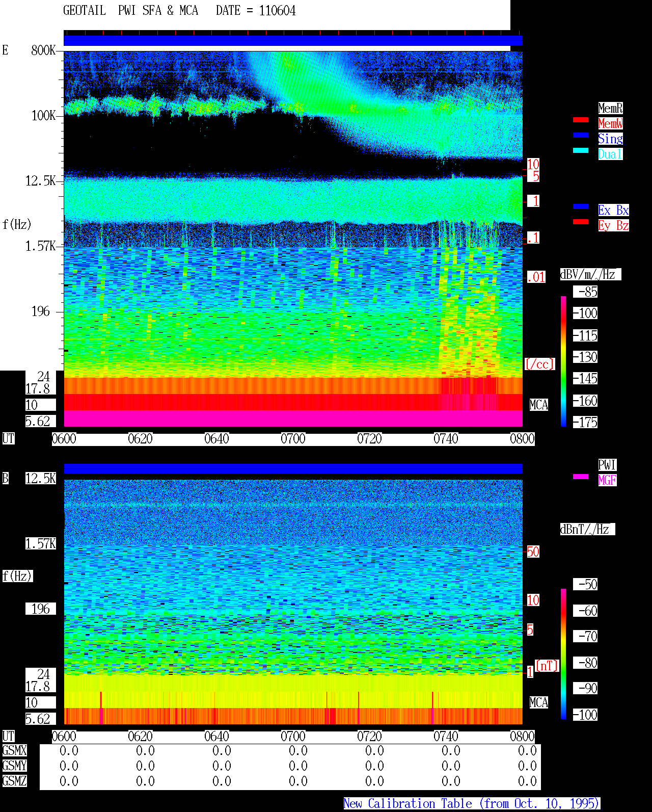Click the upper MCA label beside E panel
The height and width of the screenshot is (812, 652).
[x=538, y=405]
